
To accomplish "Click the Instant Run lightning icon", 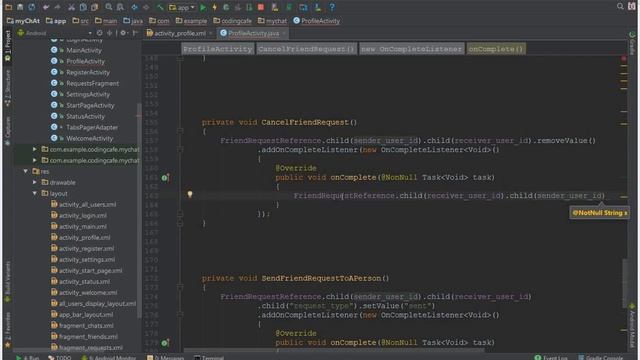I will (214, 7).
